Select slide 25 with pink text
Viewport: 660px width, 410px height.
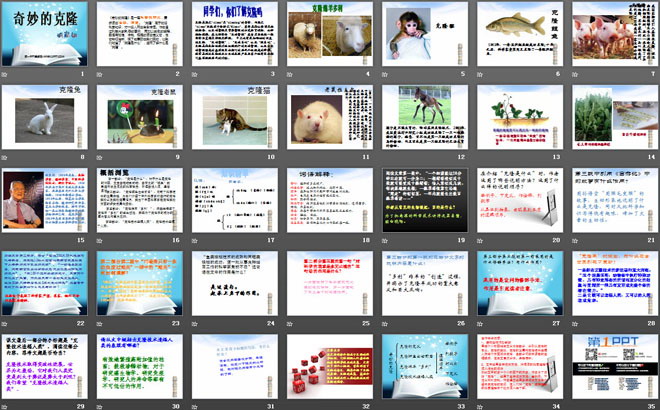click(330, 284)
